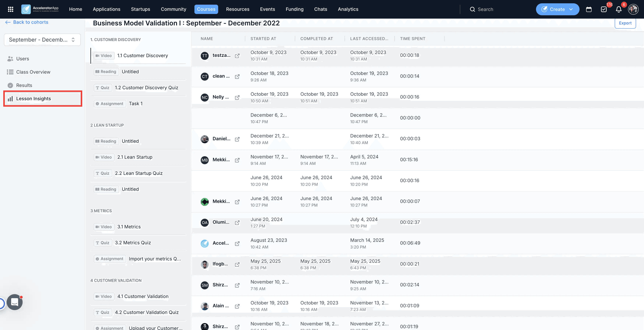Go Back to cohorts link
644x330 pixels.
coord(27,22)
